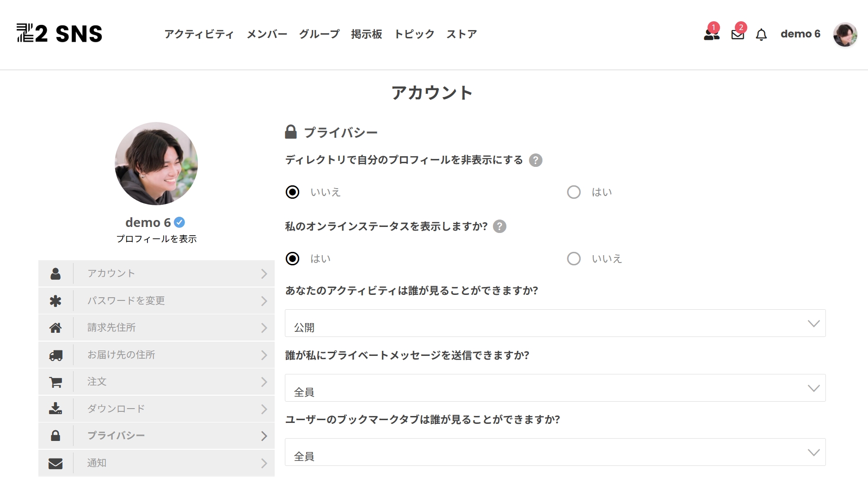Click the パスワードを変更 asterisk icon
Image resolution: width=868 pixels, height=477 pixels.
click(x=55, y=301)
